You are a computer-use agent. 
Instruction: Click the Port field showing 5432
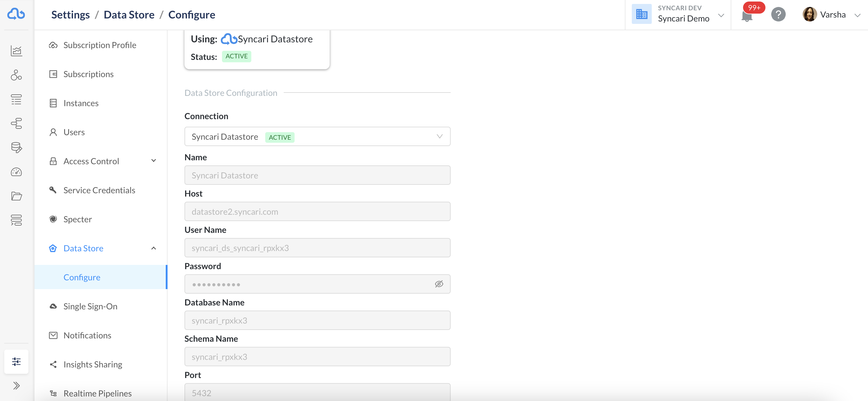[317, 393]
